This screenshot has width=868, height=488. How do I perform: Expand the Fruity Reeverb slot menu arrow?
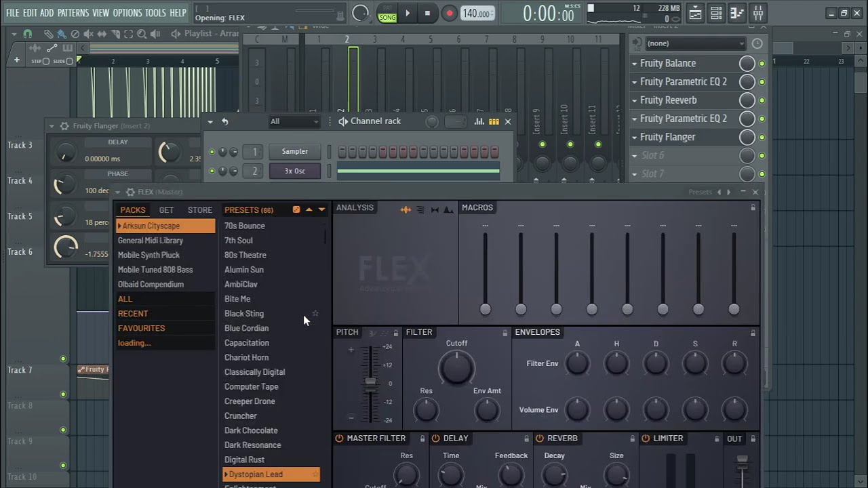point(634,100)
